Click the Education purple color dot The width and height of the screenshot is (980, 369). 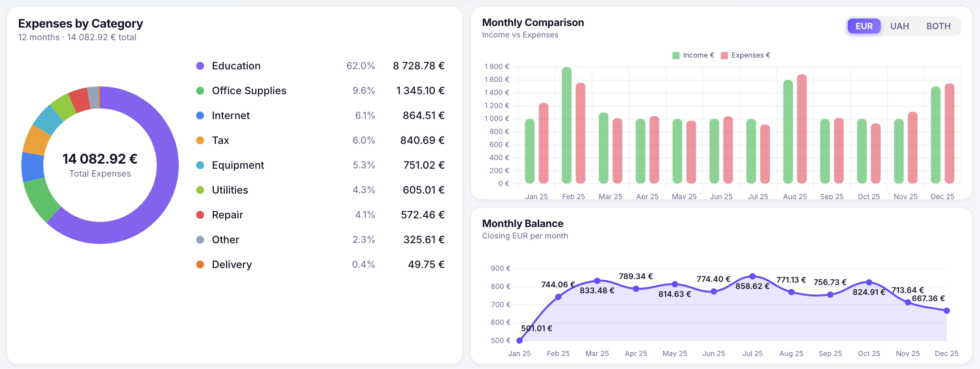coord(200,66)
